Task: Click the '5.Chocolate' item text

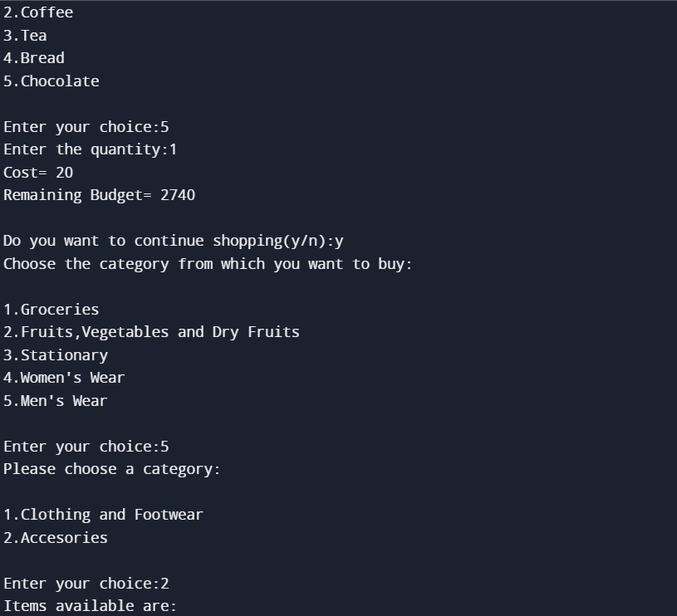Action: coord(52,81)
